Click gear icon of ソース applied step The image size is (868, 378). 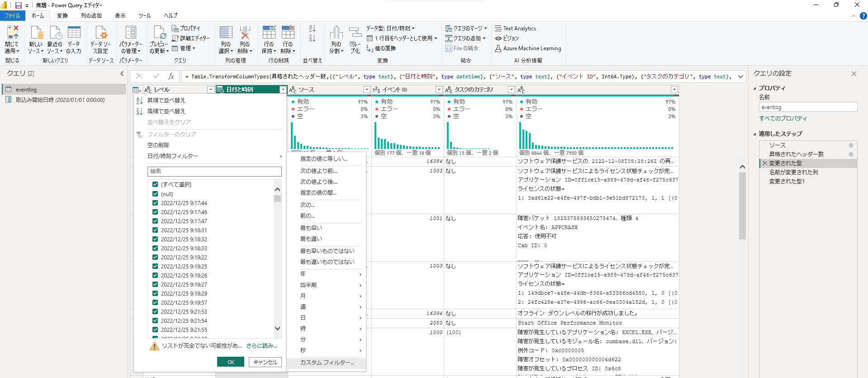851,145
